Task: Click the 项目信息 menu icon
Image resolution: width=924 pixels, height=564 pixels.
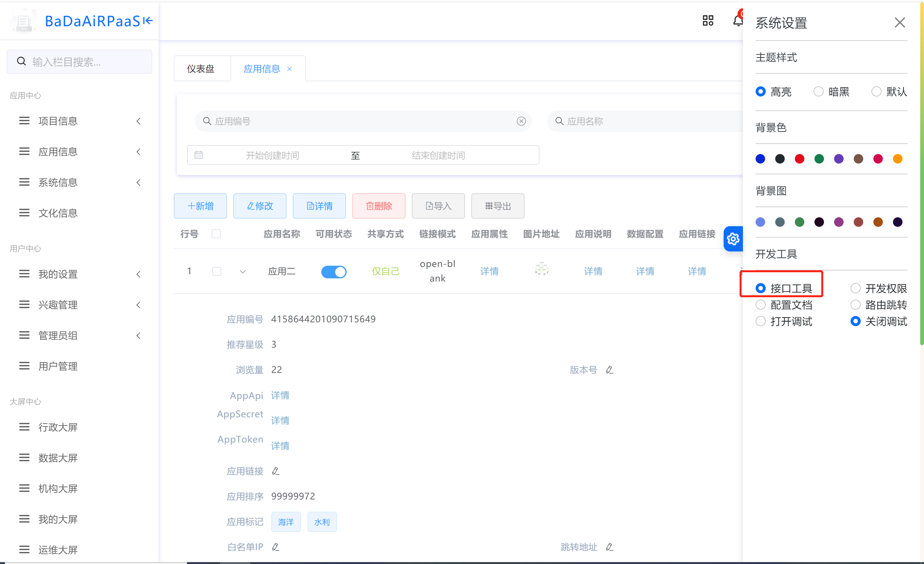Action: click(24, 121)
